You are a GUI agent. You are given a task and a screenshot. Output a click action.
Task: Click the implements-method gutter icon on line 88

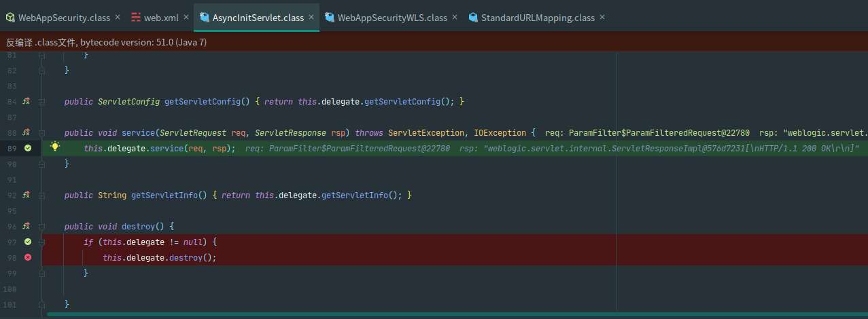pos(27,132)
